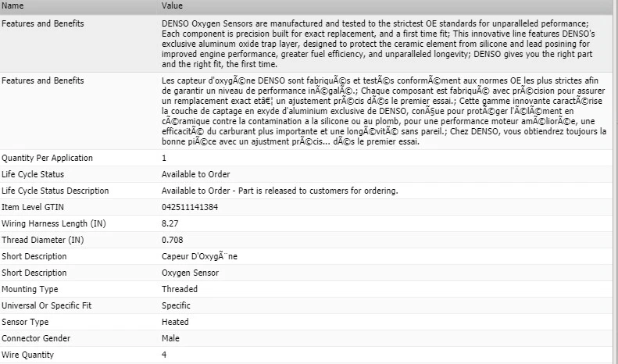Click the Wiring Harness Length (IN) label
The width and height of the screenshot is (618, 364).
pyautogui.click(x=52, y=223)
